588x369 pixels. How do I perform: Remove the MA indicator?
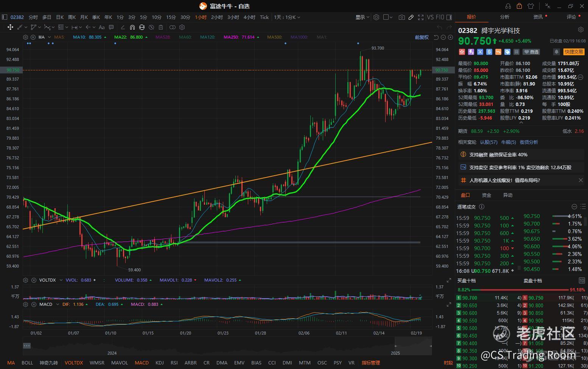coord(33,37)
